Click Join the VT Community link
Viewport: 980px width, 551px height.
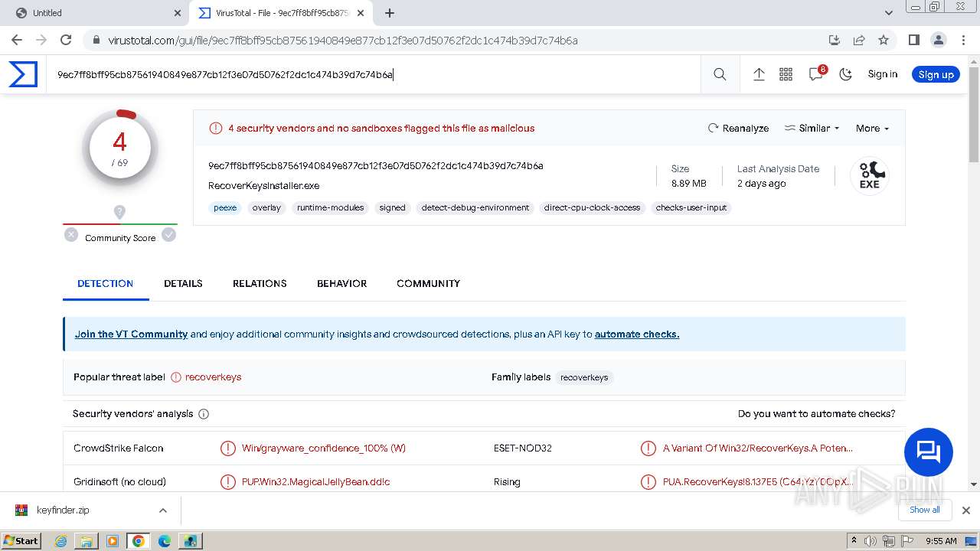[x=131, y=334]
